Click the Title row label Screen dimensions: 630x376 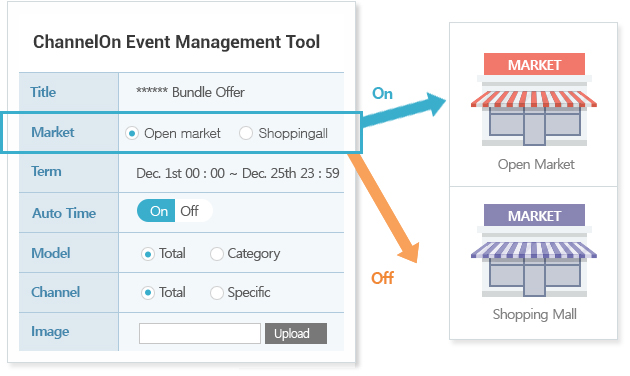point(43,92)
